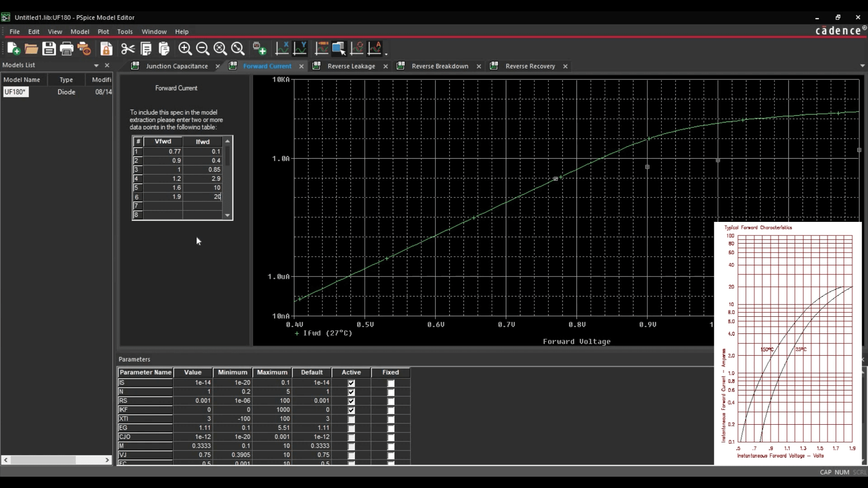Viewport: 868px width, 488px height.
Task: Paste using the clipboard icon
Action: (x=164, y=48)
